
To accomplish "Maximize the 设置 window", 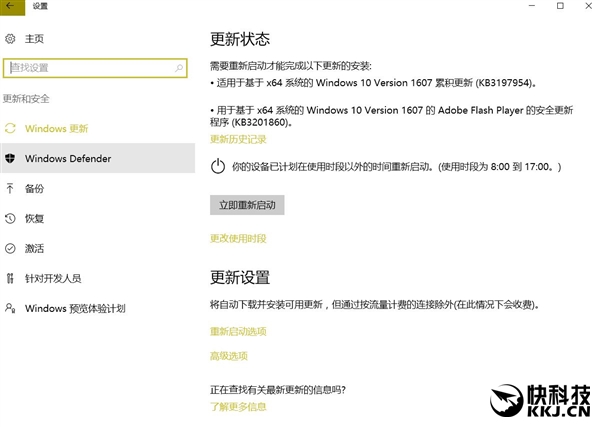I will coord(560,6).
